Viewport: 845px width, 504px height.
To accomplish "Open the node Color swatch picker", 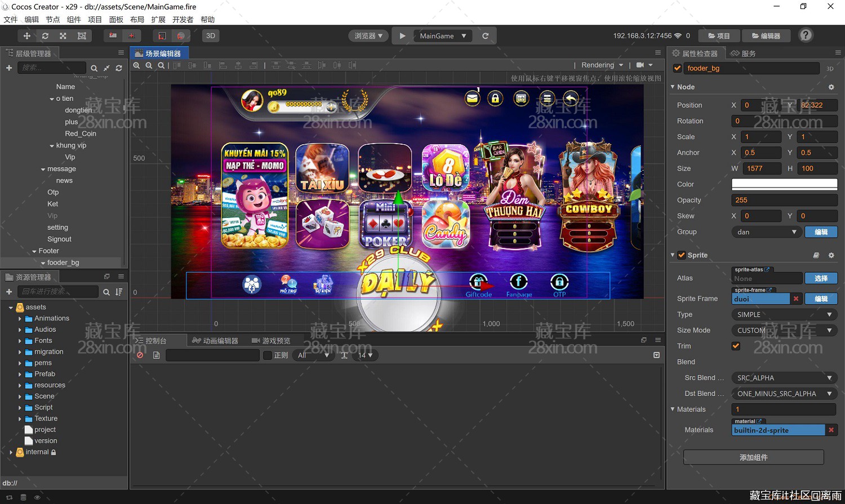I will (x=784, y=184).
